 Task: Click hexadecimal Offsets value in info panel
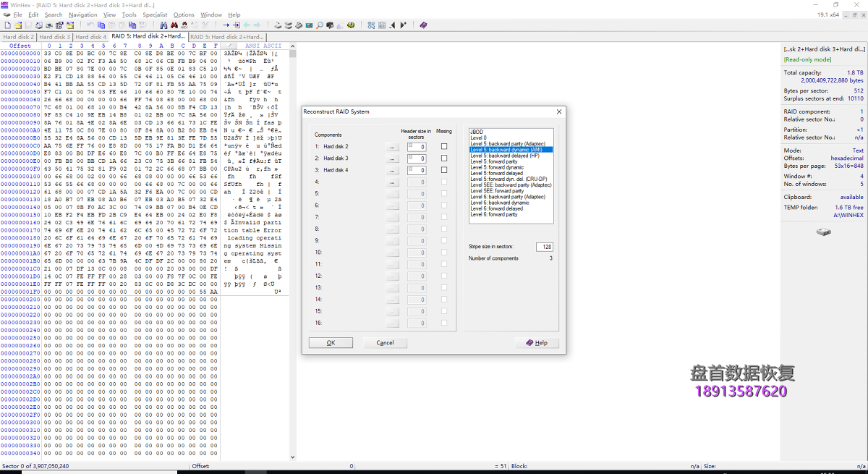(x=847, y=158)
